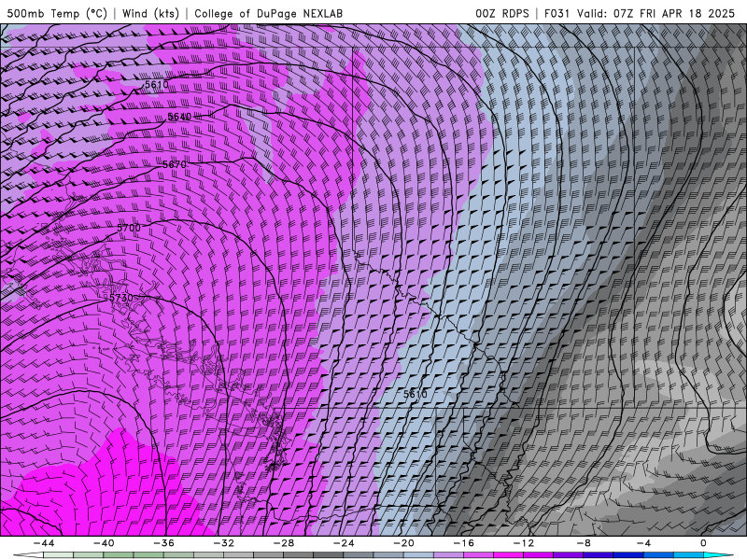Click the 'College of DuPage NEXLAB' text
This screenshot has height=560, width=747.
[268, 13]
